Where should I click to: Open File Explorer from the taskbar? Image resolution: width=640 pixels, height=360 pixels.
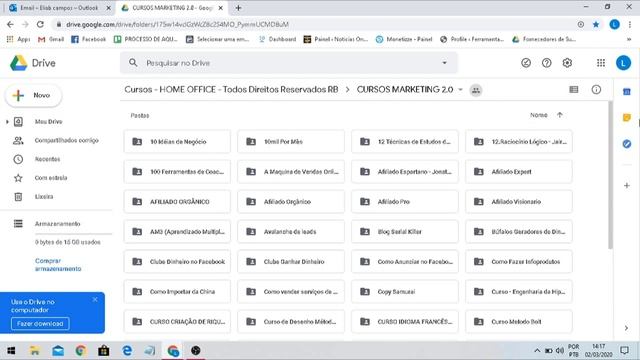(x=35, y=351)
